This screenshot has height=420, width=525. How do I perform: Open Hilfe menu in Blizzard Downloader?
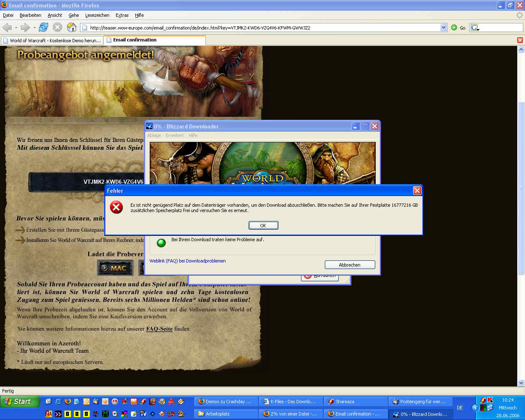tap(193, 135)
